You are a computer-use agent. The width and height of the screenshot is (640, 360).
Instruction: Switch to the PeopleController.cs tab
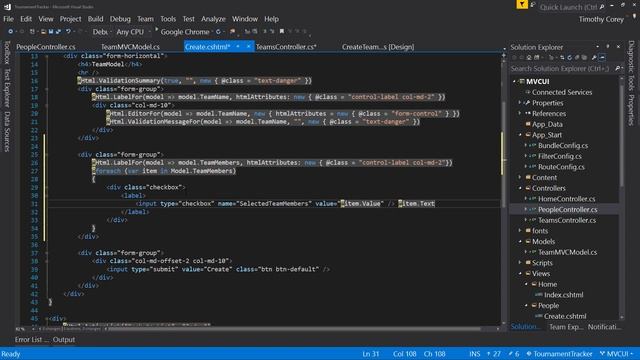[x=46, y=47]
